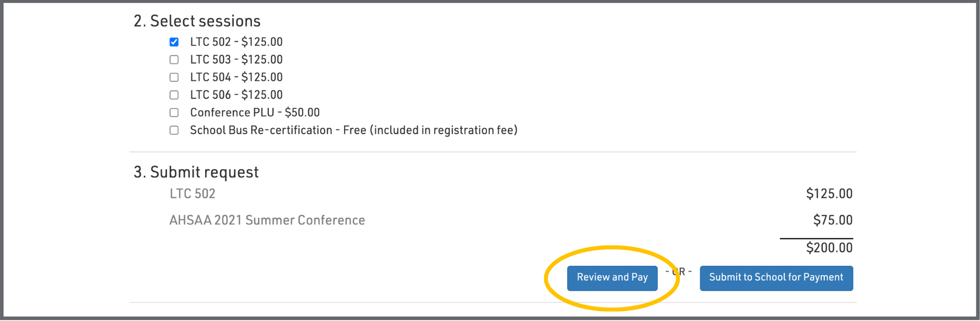Click the Select sessions heading
The image size is (980, 321).
tap(197, 21)
